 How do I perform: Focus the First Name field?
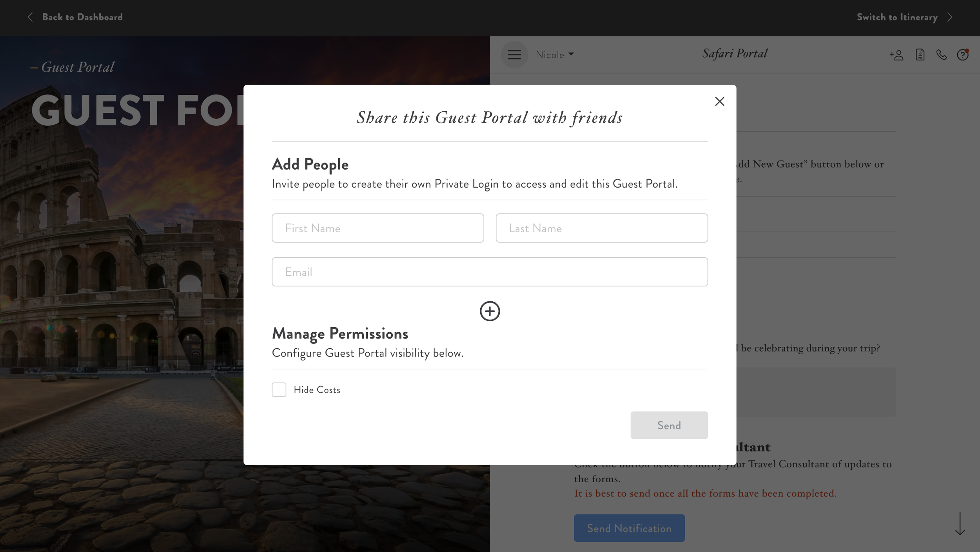(377, 228)
